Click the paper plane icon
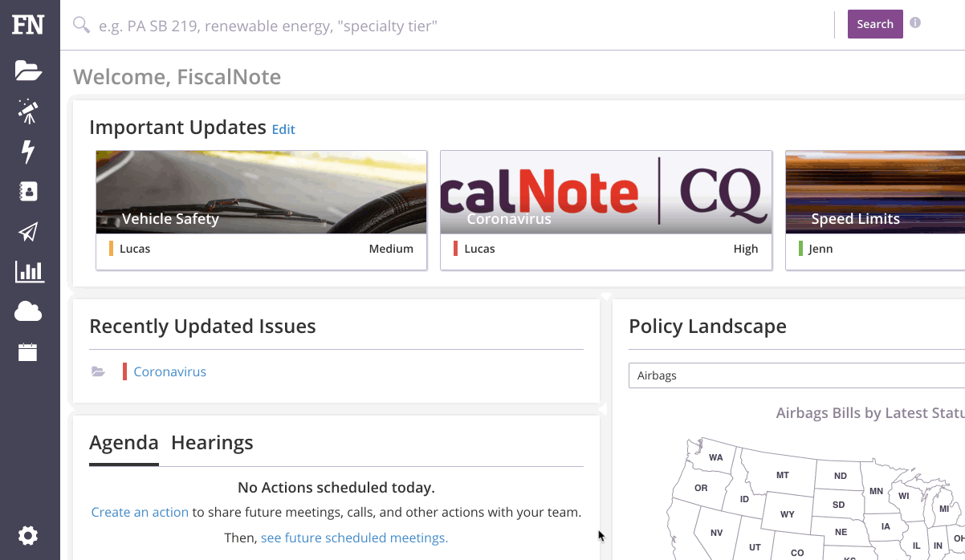Screen dimensions: 965x560 28,232
